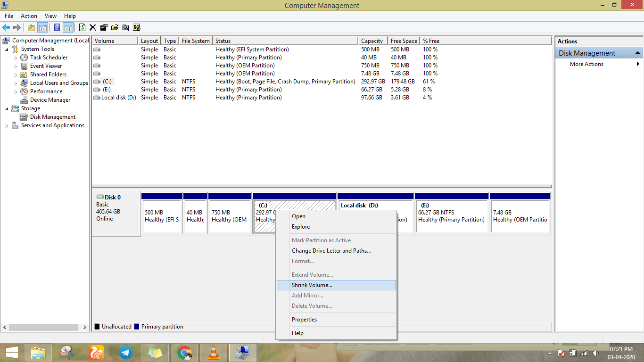Viewport: 644px width, 362px height.
Task: Toggle Show/Hide Console Tree toolbar icon
Action: click(x=42, y=27)
